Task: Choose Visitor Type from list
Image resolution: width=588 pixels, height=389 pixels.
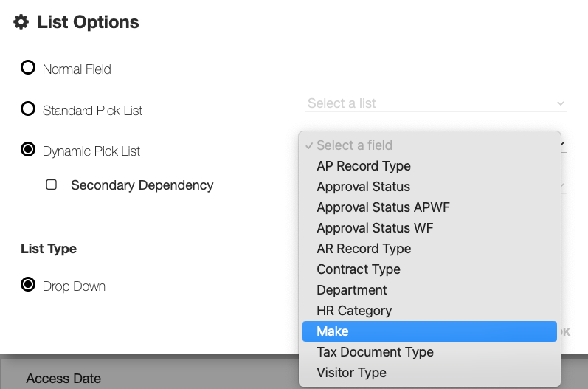Action: tap(351, 373)
